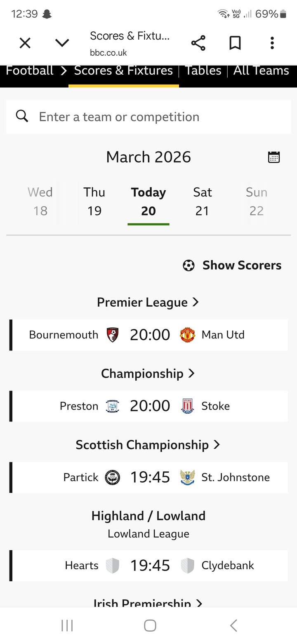Image resolution: width=297 pixels, height=644 pixels.
Task: Select Thursday 19 in date strip
Action: 94,201
